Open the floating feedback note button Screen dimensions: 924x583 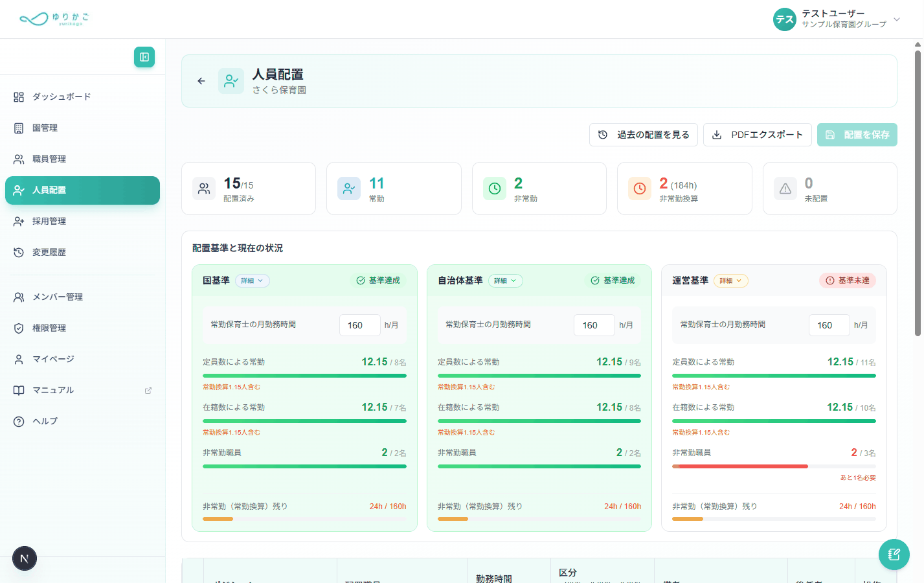tap(894, 554)
